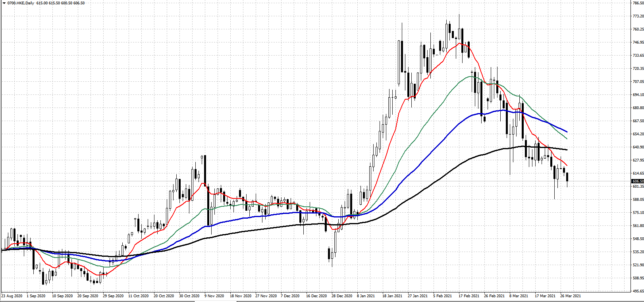Click the 495.65 price axis label
This screenshot has height=302, width=644.
(x=638, y=291)
